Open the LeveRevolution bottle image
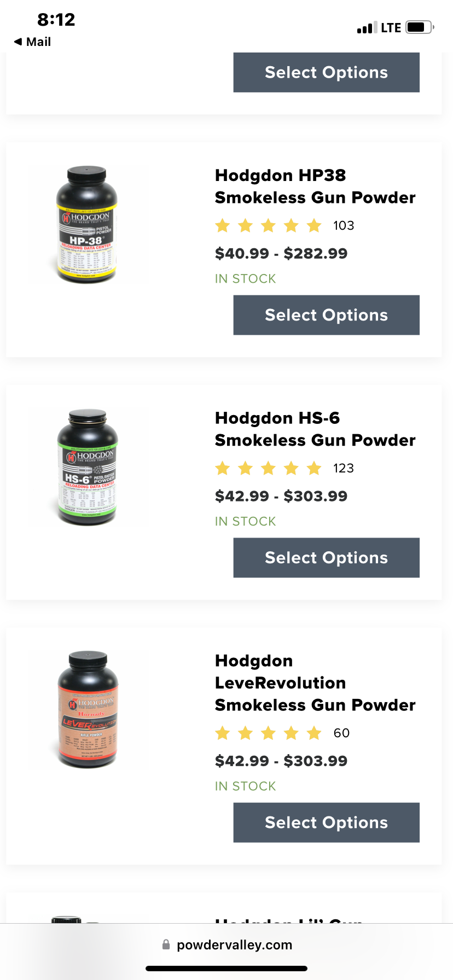 point(88,710)
